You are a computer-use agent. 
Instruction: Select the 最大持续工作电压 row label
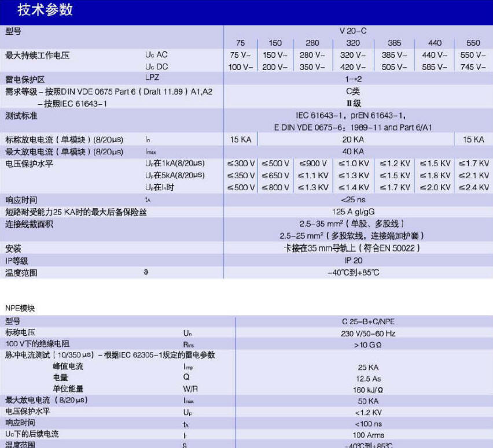(37, 55)
